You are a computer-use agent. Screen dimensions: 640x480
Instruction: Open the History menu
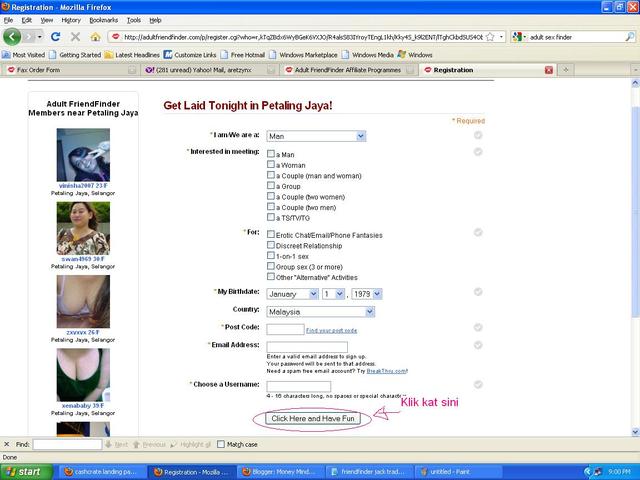tap(71, 20)
